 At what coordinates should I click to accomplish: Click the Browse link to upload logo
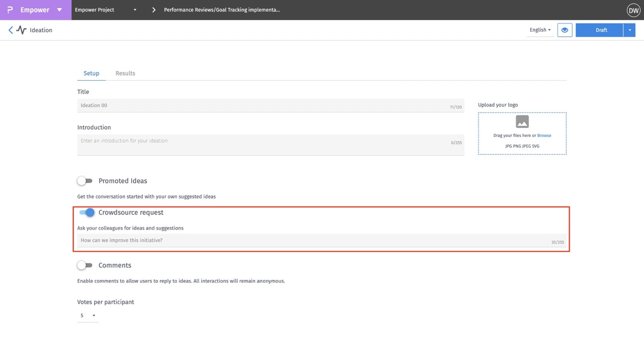pyautogui.click(x=544, y=135)
